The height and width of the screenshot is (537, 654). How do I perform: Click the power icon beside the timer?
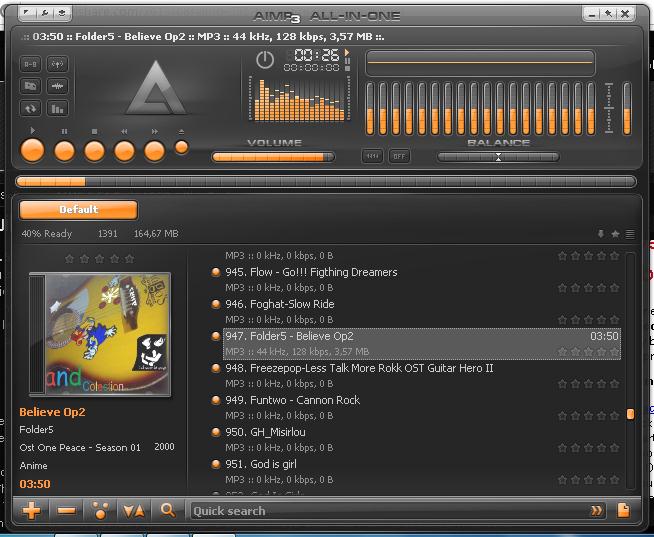point(265,60)
